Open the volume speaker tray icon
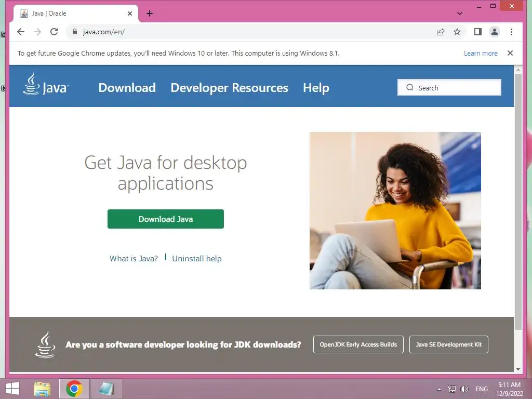The image size is (532, 399). pyautogui.click(x=464, y=389)
